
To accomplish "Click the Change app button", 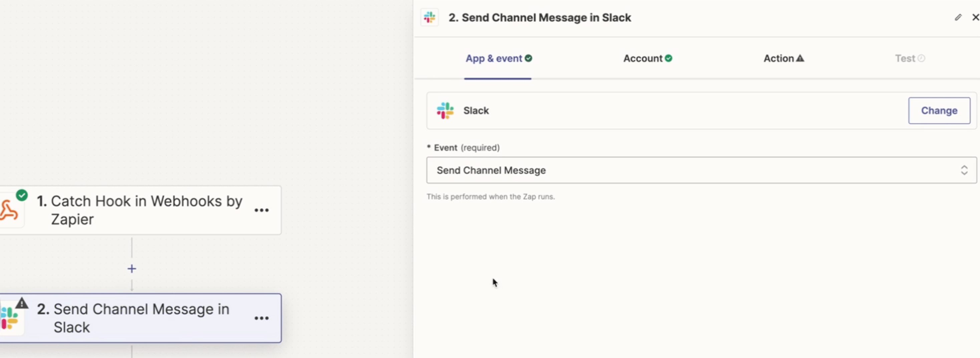I will pos(939,111).
